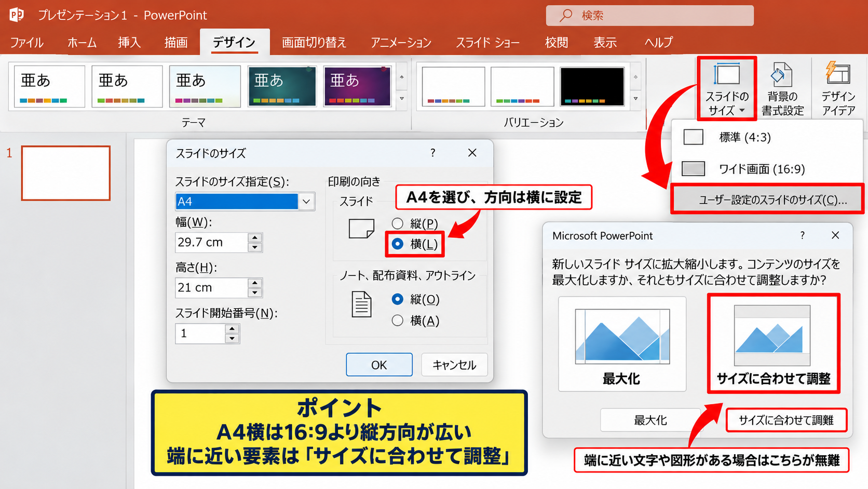Select slide orientation 縦(P) radio button
The width and height of the screenshot is (868, 489).
click(398, 223)
